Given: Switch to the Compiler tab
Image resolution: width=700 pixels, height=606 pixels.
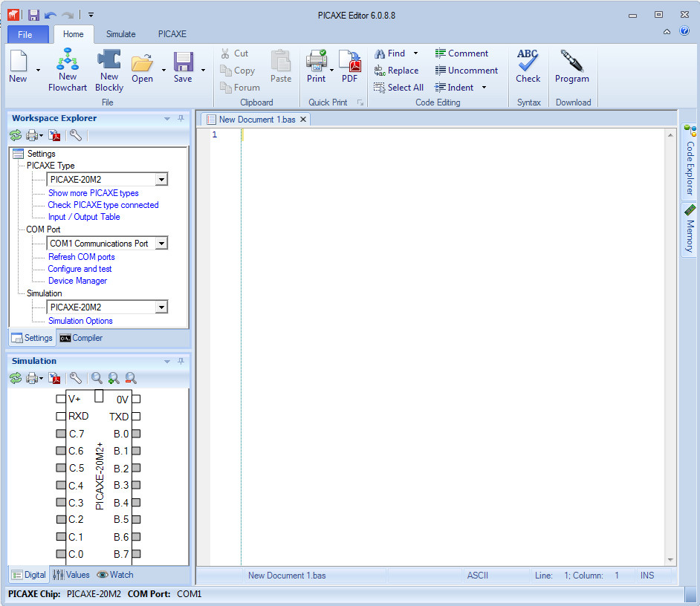Looking at the screenshot, I should [80, 338].
